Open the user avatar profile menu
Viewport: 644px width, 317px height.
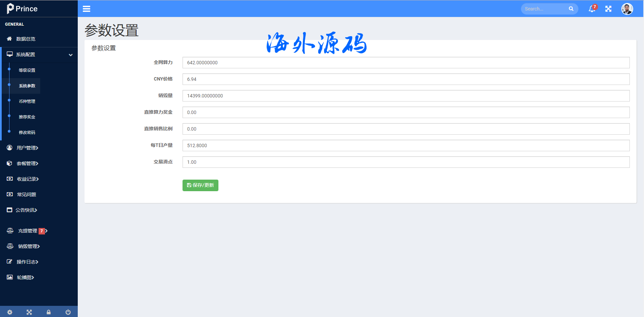pyautogui.click(x=627, y=9)
